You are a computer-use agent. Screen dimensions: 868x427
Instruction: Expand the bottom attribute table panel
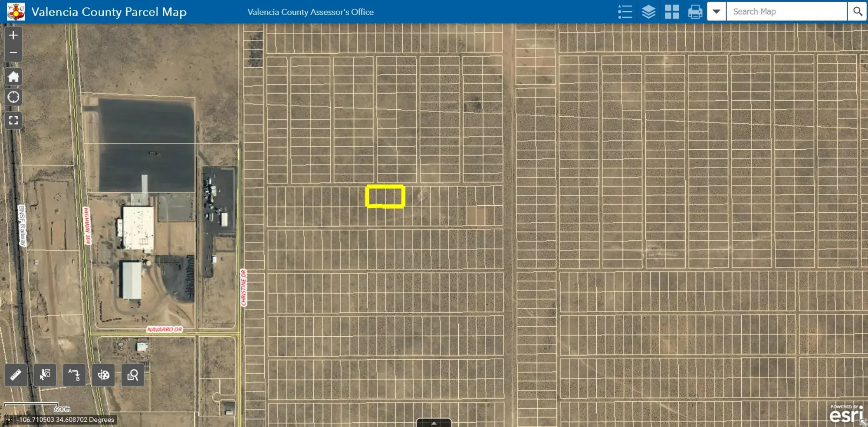pos(434,423)
